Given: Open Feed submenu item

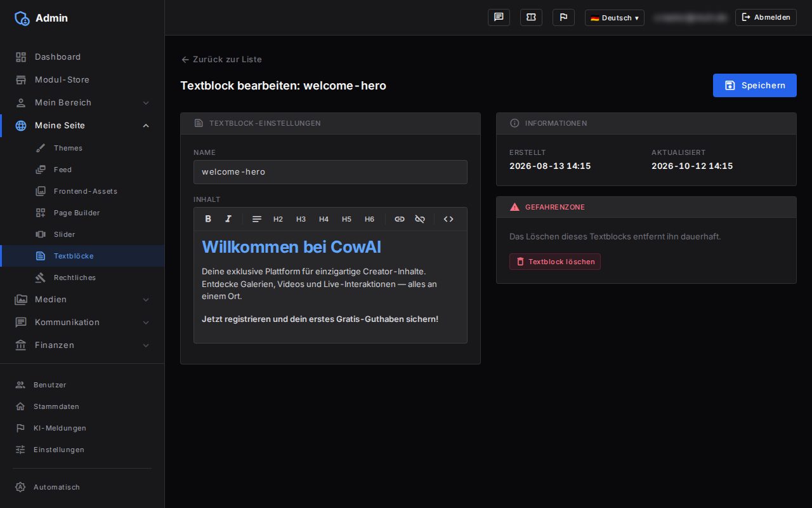Looking at the screenshot, I should coord(82,170).
